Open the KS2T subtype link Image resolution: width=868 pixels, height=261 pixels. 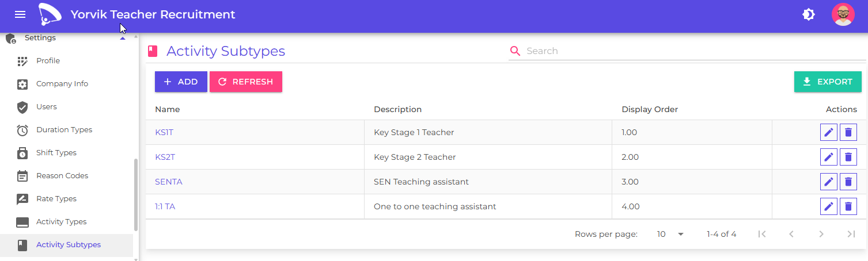[165, 157]
